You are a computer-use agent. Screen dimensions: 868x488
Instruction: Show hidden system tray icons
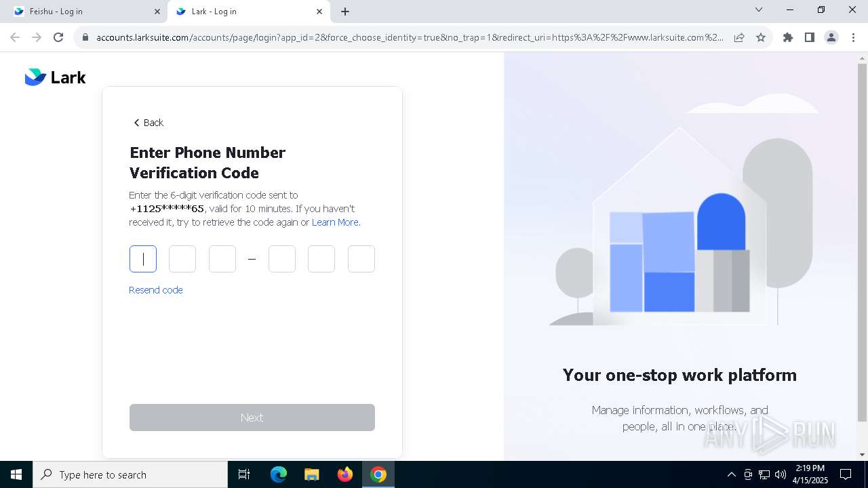(731, 474)
